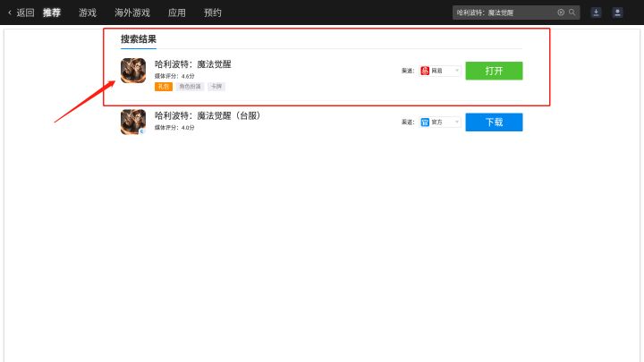Click the 卡牌 tag

point(216,87)
